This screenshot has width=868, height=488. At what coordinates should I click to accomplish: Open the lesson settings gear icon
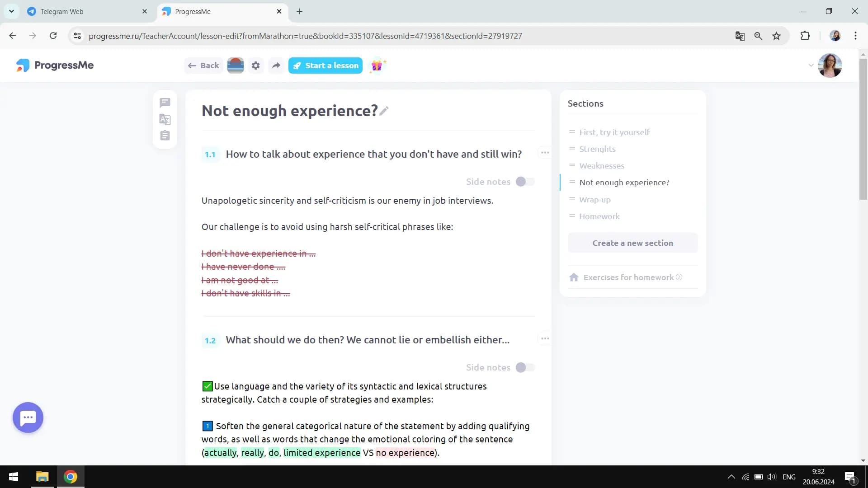point(256,66)
